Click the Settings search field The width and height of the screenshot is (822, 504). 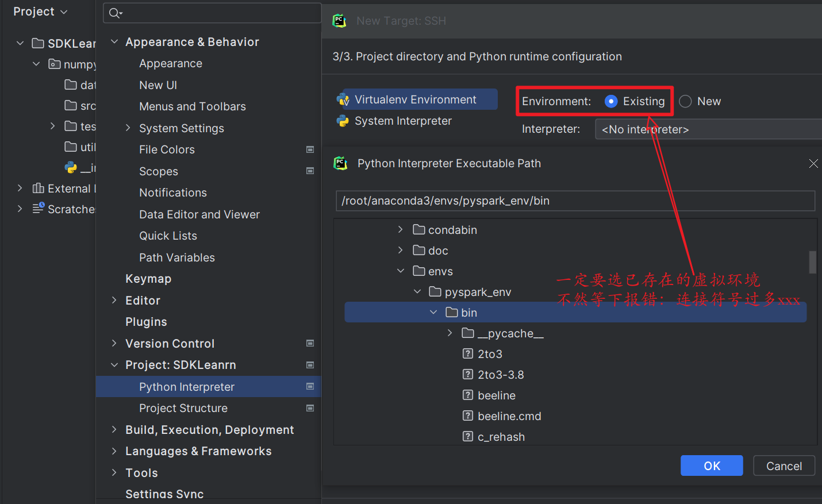pos(212,13)
